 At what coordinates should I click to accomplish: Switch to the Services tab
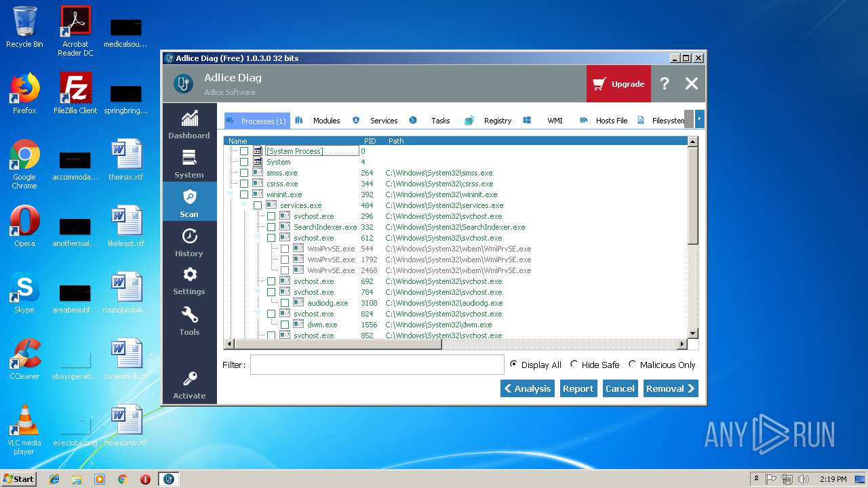point(375,121)
